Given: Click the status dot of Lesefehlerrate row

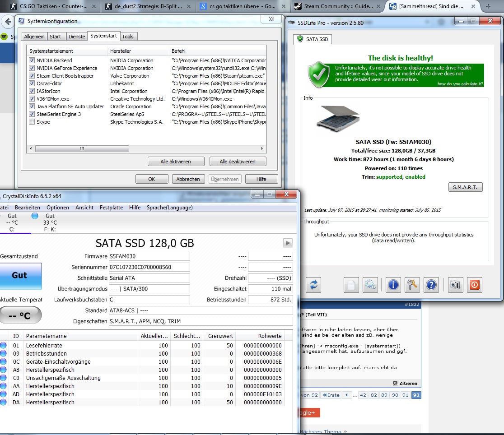Looking at the screenshot, I should point(3,345).
